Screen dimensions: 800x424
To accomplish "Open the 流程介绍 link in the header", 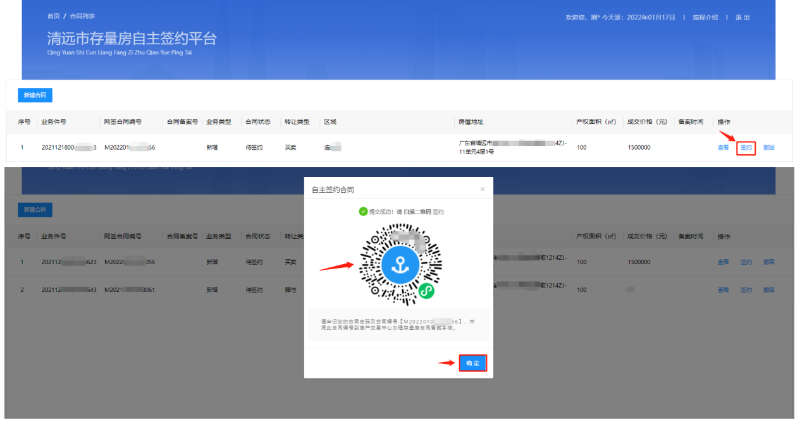I will click(705, 17).
